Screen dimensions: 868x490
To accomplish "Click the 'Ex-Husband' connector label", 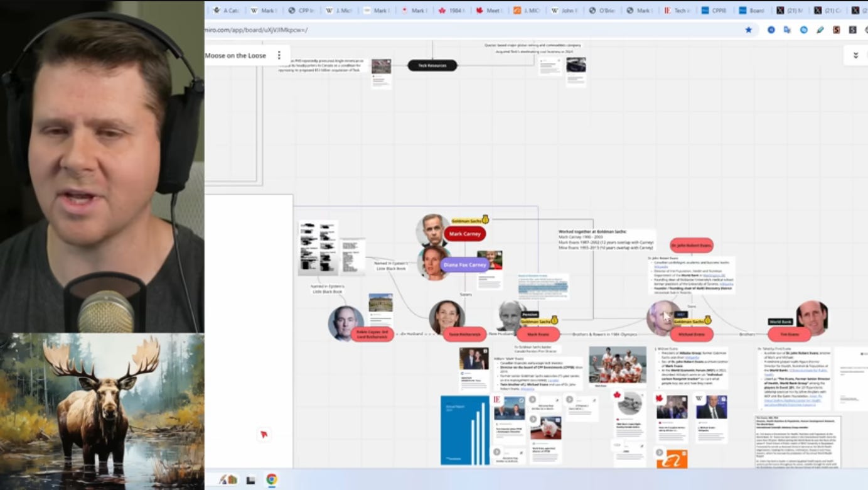I will [x=411, y=334].
